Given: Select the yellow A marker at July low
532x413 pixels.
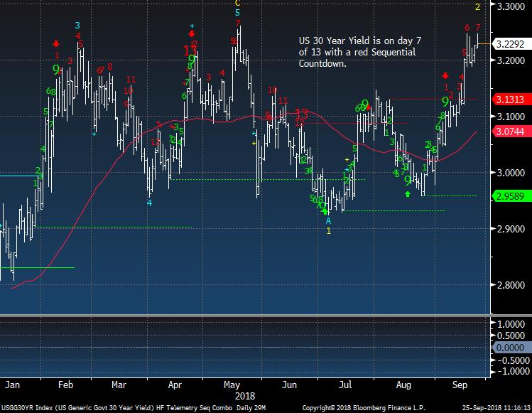Looking at the screenshot, I should click(x=328, y=221).
